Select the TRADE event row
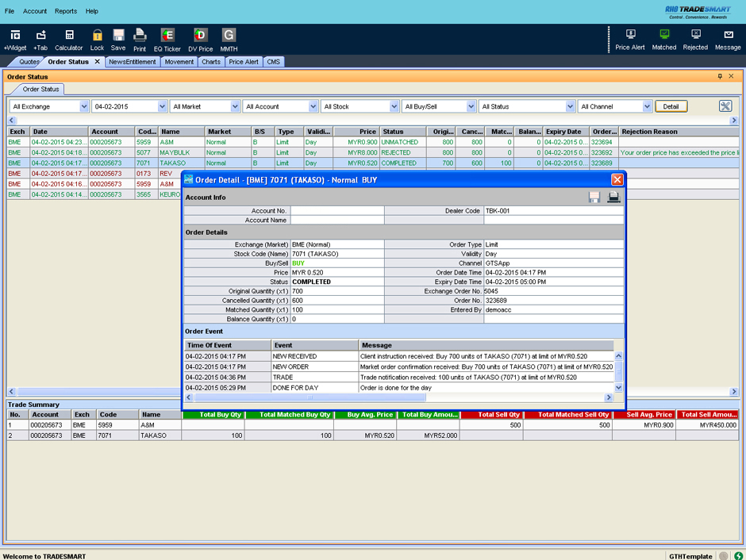The width and height of the screenshot is (746, 560). (x=398, y=378)
